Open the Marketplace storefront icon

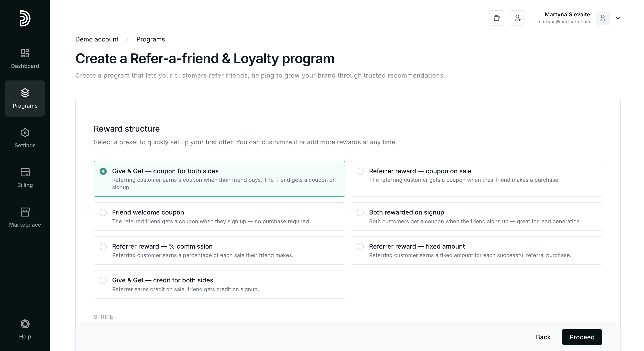pos(25,212)
